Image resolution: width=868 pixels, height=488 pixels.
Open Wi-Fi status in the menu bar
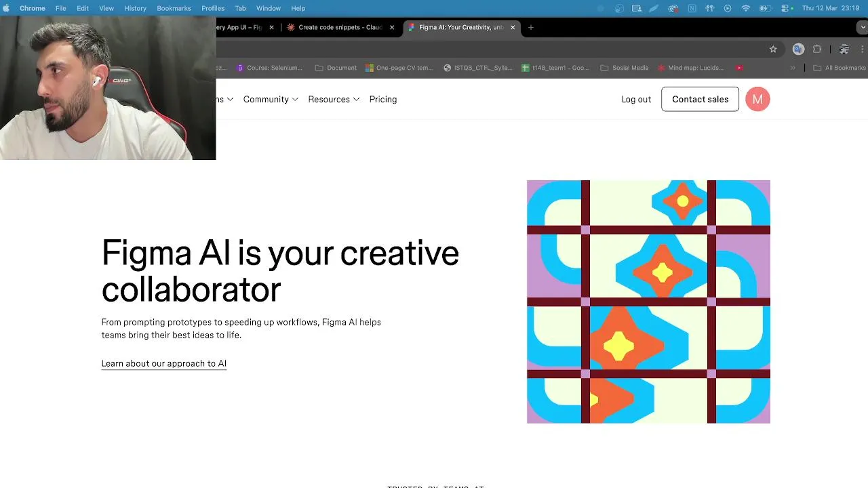pos(746,8)
